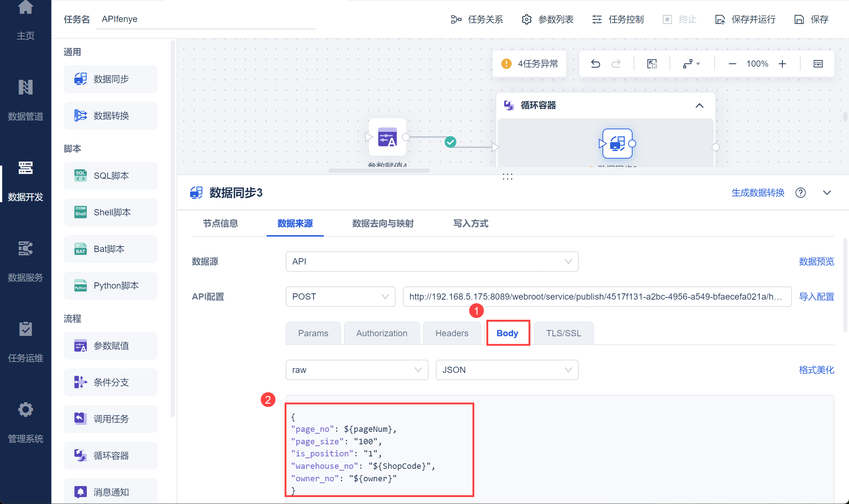Image resolution: width=849 pixels, height=504 pixels.
Task: Click the 格式美化 link
Action: (x=816, y=370)
